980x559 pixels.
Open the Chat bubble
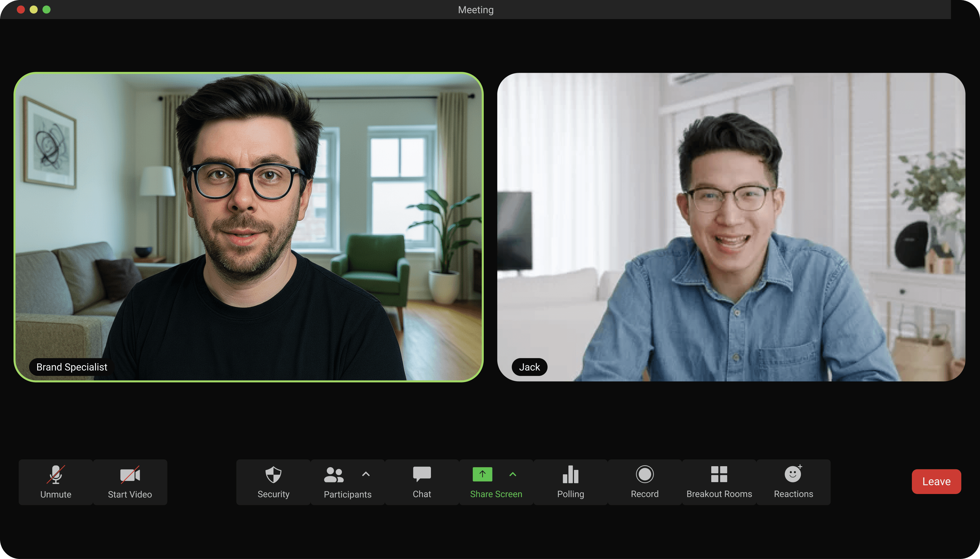422,482
